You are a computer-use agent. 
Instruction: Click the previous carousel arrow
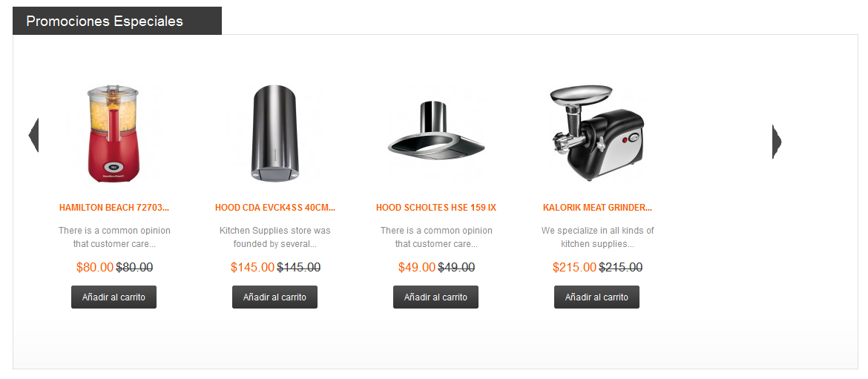pyautogui.click(x=34, y=135)
